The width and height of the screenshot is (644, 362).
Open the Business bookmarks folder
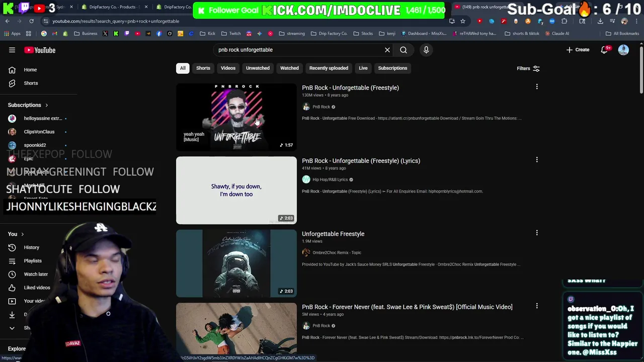coord(86,34)
